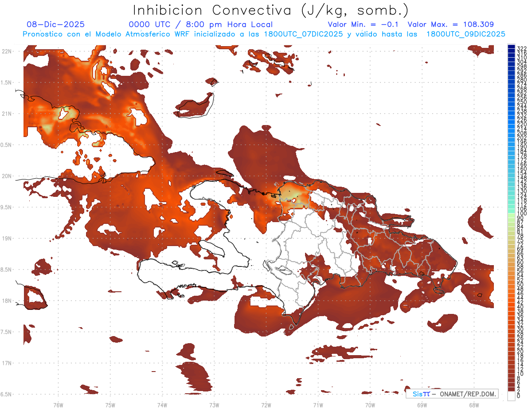Click the title "Inhibicion Convectiva (J/kg, somb.)"
The width and height of the screenshot is (532, 411).
[x=271, y=11]
